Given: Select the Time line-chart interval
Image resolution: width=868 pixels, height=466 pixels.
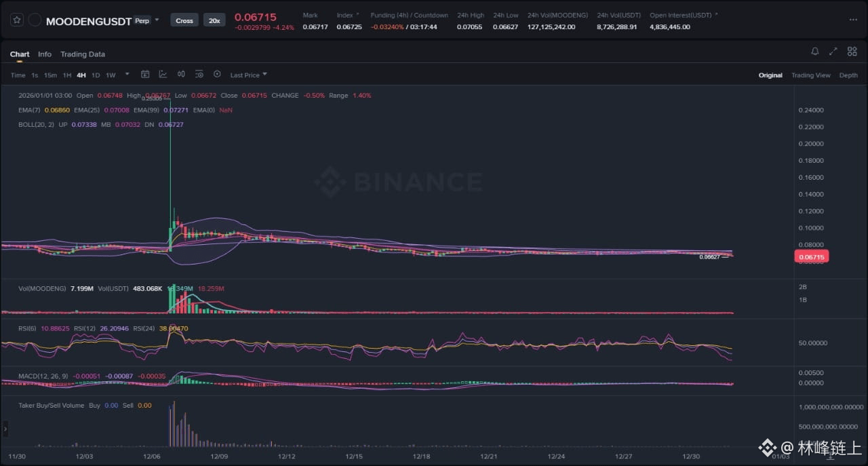Looking at the screenshot, I should (x=18, y=75).
